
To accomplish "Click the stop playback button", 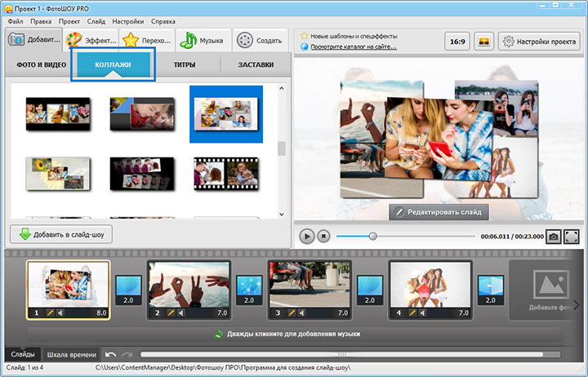I will (323, 236).
